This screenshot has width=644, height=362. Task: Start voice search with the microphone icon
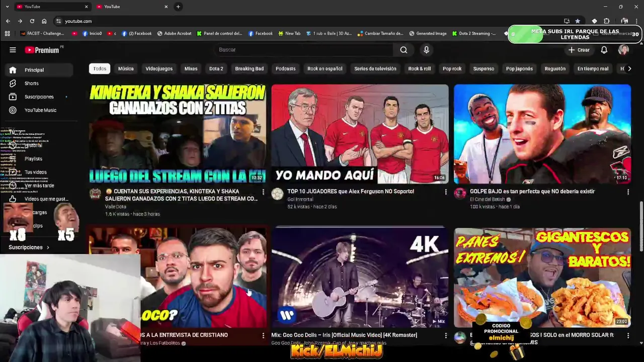click(426, 50)
